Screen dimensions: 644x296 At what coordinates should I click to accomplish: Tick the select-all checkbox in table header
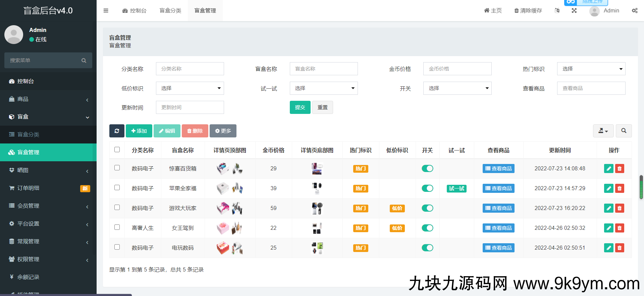[x=117, y=150]
